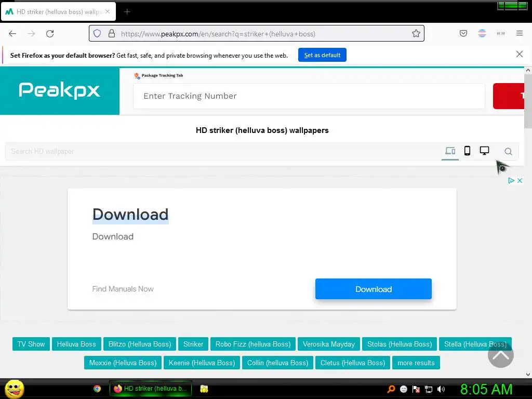Screen dimensions: 532x399
Task: Open the Save to Pocket icon
Action: 463,33
